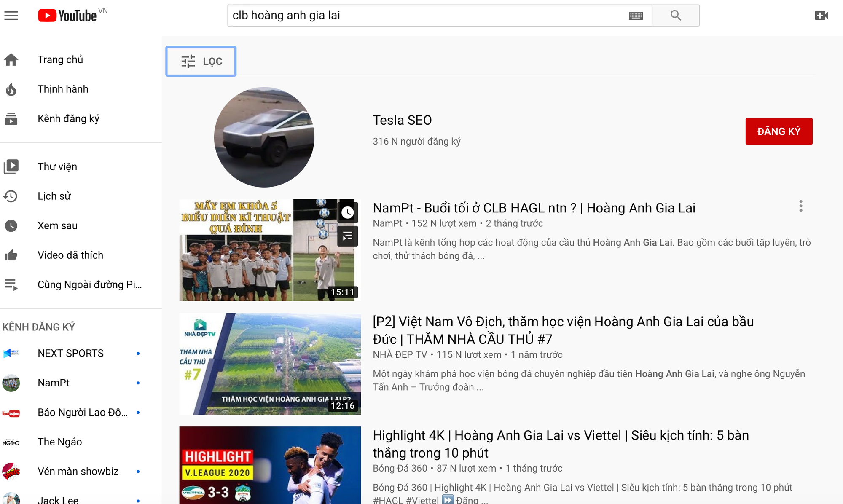
Task: Click the Vén màn showbiz channel avatar
Action: click(11, 472)
